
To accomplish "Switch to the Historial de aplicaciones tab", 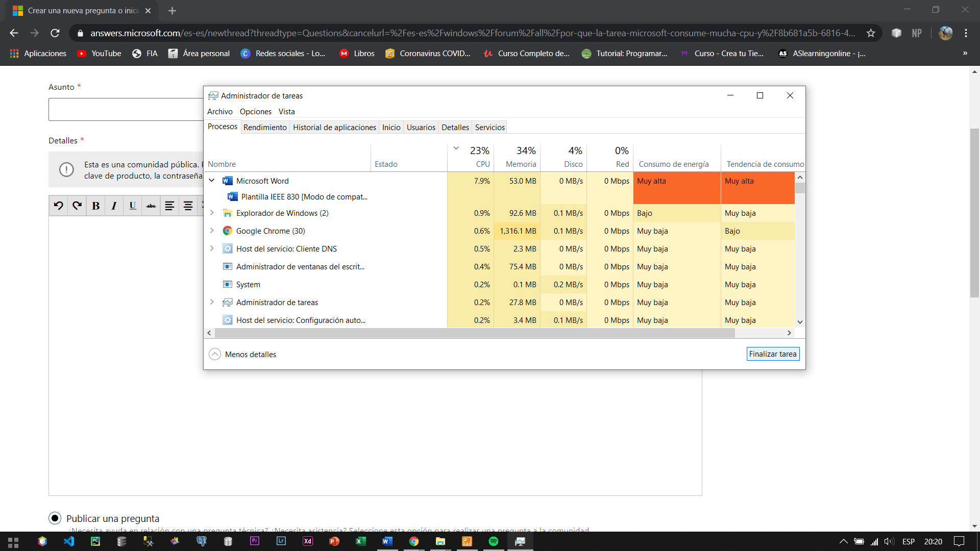I will (x=334, y=128).
